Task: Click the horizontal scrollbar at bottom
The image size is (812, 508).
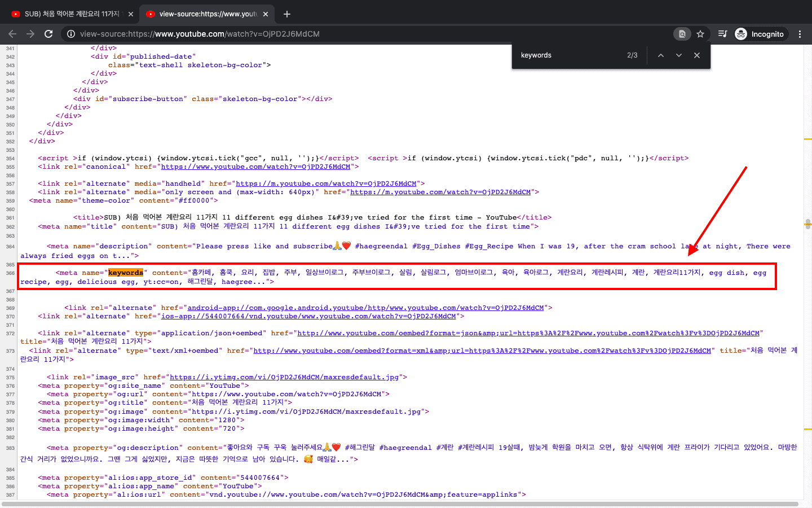Action: (400, 504)
